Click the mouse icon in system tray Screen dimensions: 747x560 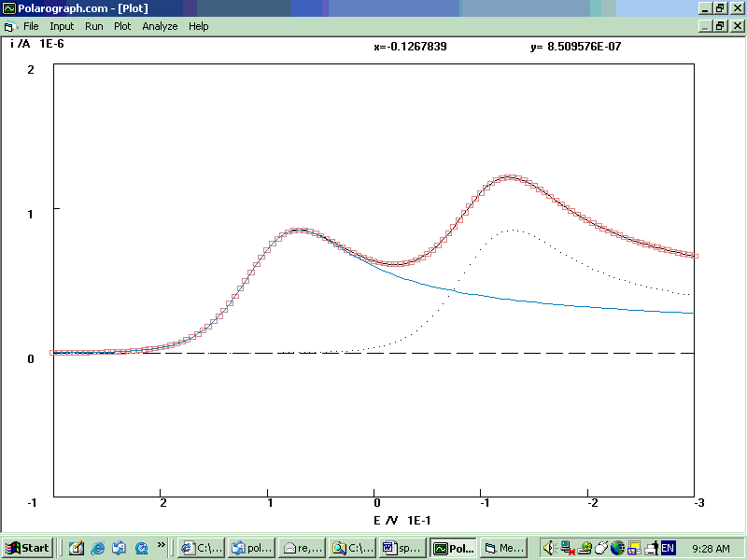click(600, 548)
